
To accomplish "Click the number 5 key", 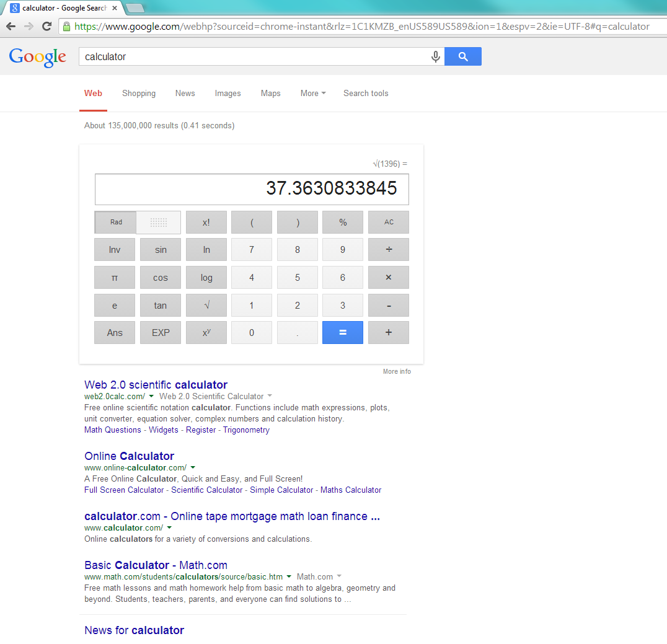I will point(298,277).
